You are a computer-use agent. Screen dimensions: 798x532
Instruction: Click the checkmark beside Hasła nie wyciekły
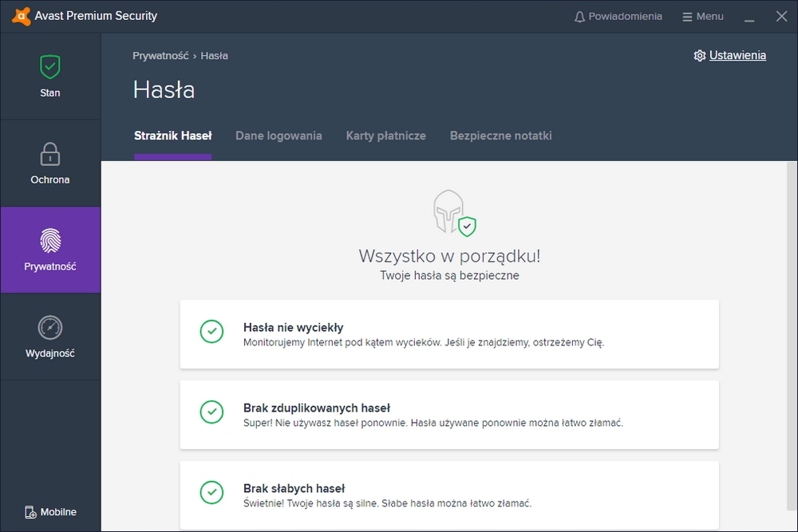click(x=211, y=332)
